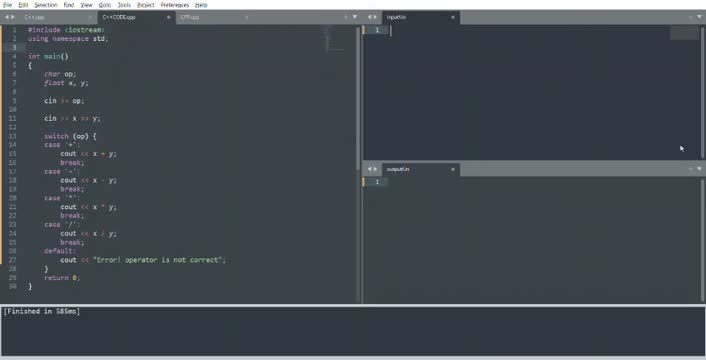The width and height of the screenshot is (706, 360).
Task: Click the previous-tab arrow in the left pane
Action: click(x=7, y=17)
